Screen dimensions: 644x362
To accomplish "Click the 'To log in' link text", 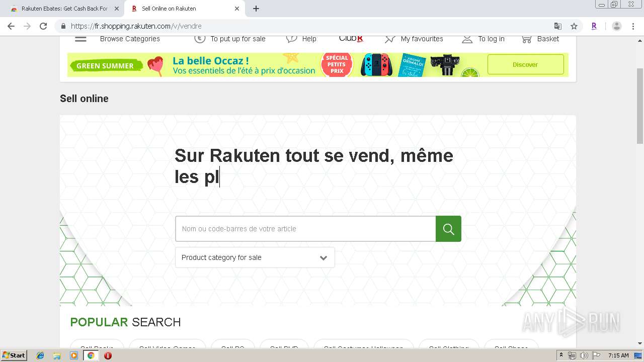I will point(491,39).
